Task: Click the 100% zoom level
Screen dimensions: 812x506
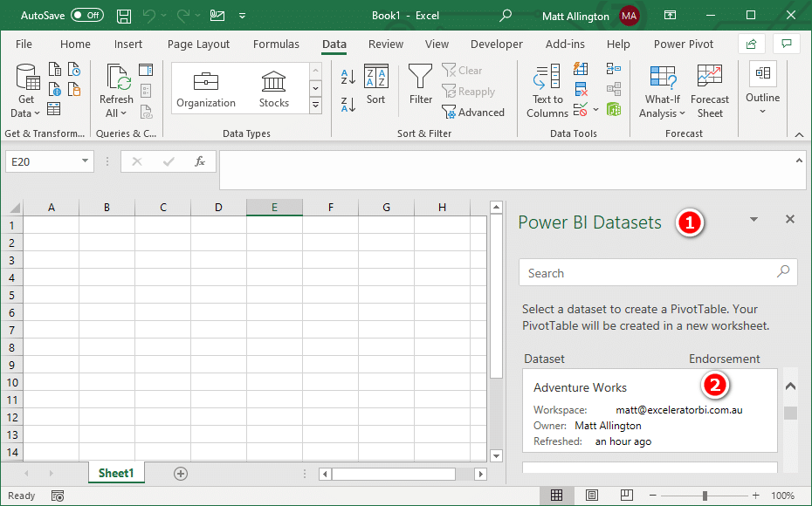Action: click(782, 496)
